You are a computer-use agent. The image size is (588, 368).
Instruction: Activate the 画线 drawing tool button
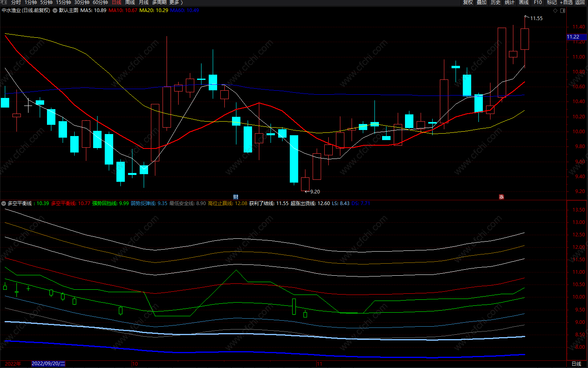[524, 2]
